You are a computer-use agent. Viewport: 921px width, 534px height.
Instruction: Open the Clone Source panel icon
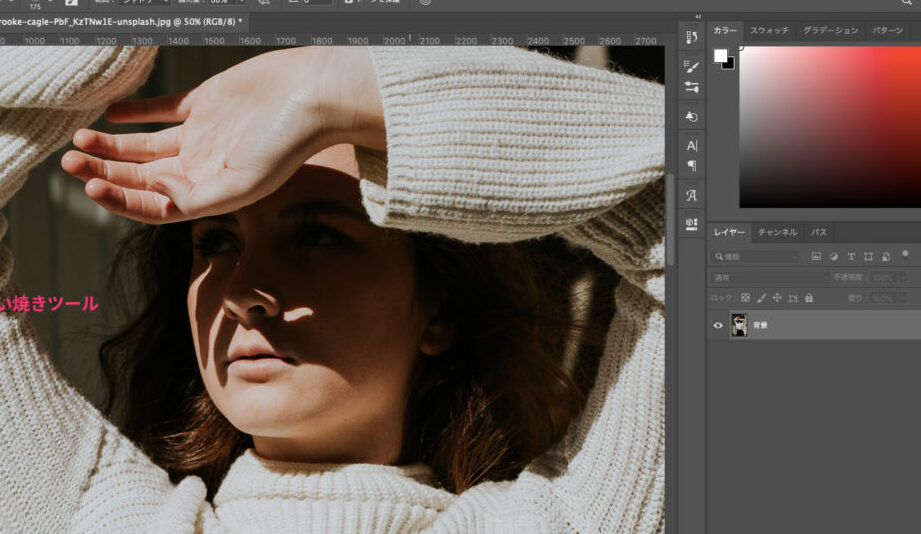point(691,116)
